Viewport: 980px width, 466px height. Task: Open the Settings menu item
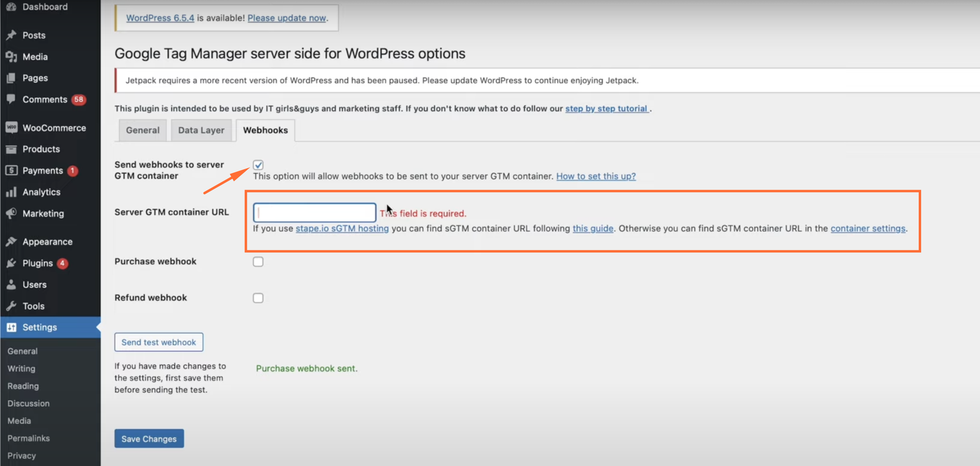click(x=50, y=327)
